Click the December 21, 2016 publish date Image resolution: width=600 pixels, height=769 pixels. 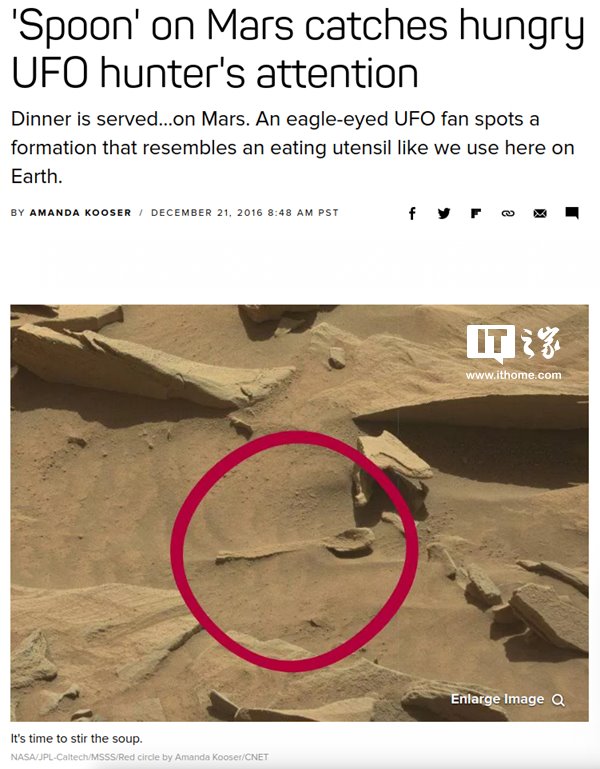click(x=245, y=213)
